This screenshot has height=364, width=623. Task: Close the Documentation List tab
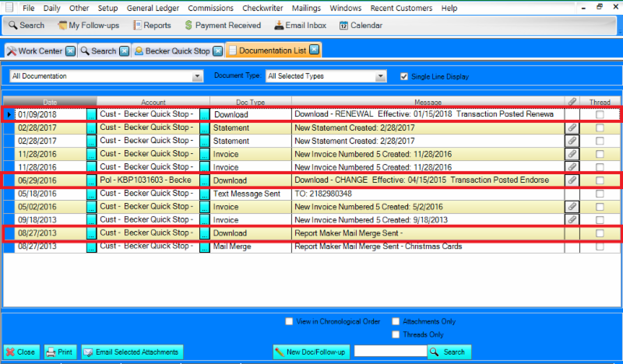click(x=314, y=51)
